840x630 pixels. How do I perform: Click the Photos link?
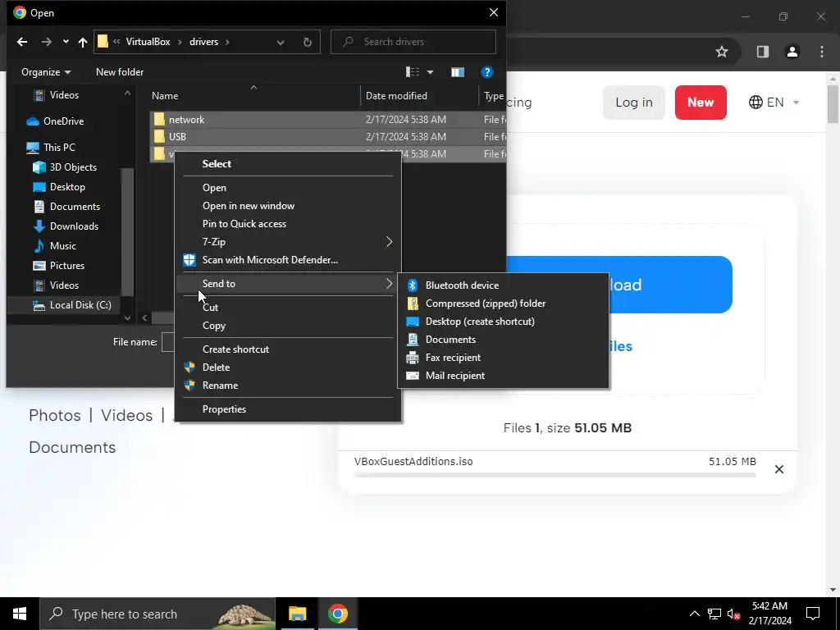point(55,416)
